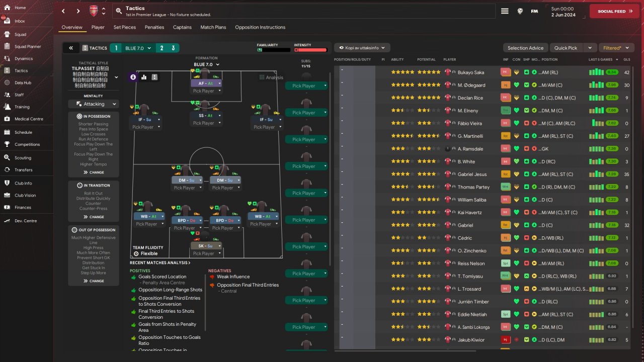Open the Filtered dropdown
This screenshot has height=362, width=644.
point(616,48)
